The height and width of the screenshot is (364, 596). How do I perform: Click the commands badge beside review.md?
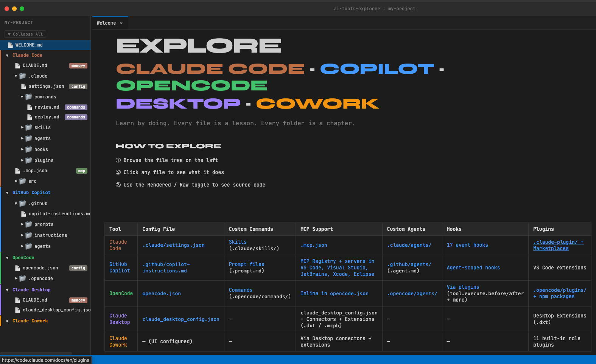pos(76,107)
